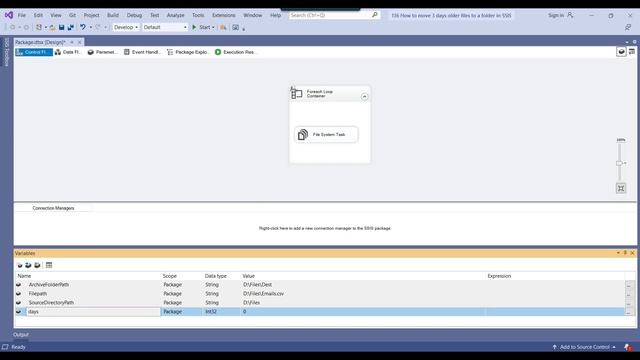Click the Live Share feedback icon
Viewport: 640px width, 360px height.
[x=628, y=27]
